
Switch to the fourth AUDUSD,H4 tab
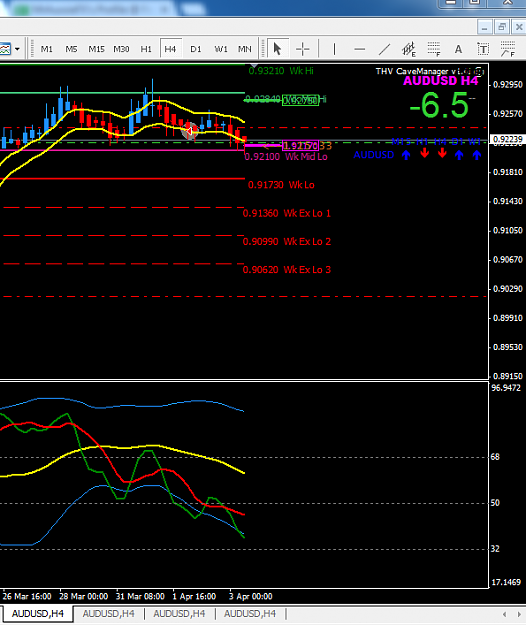click(x=250, y=613)
